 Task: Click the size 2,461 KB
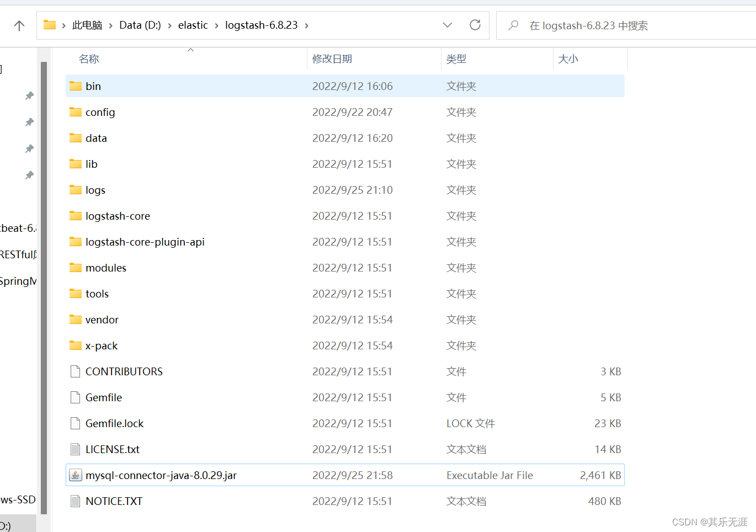(600, 475)
